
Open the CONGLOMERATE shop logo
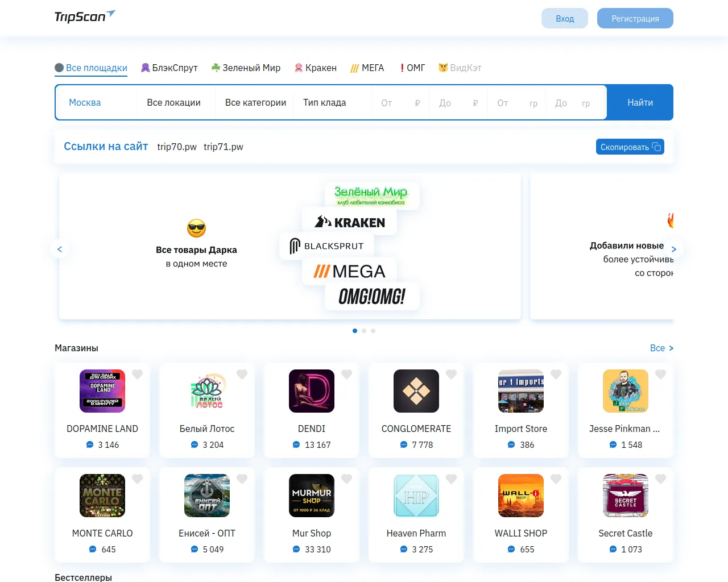pos(416,391)
